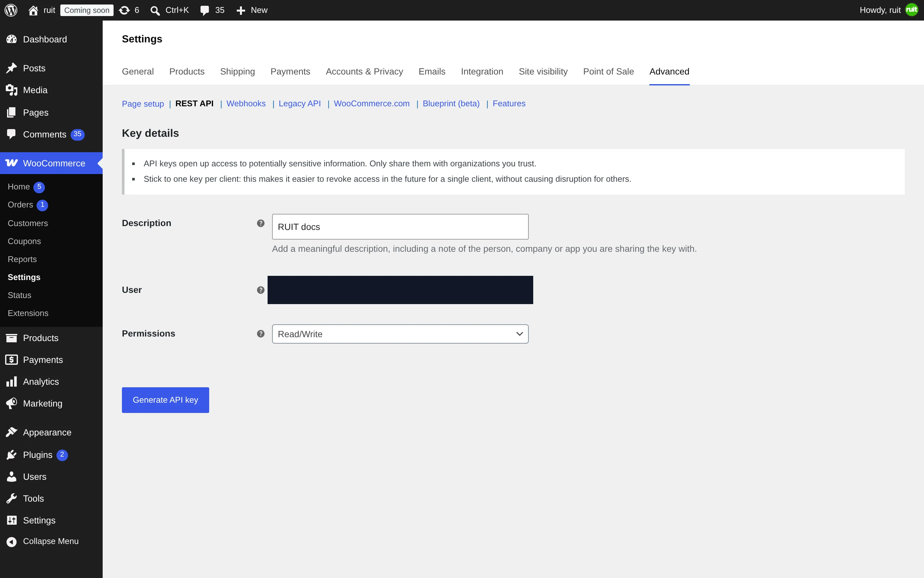Click the Posts pin icon
Screen dimensions: 924x578
point(12,68)
